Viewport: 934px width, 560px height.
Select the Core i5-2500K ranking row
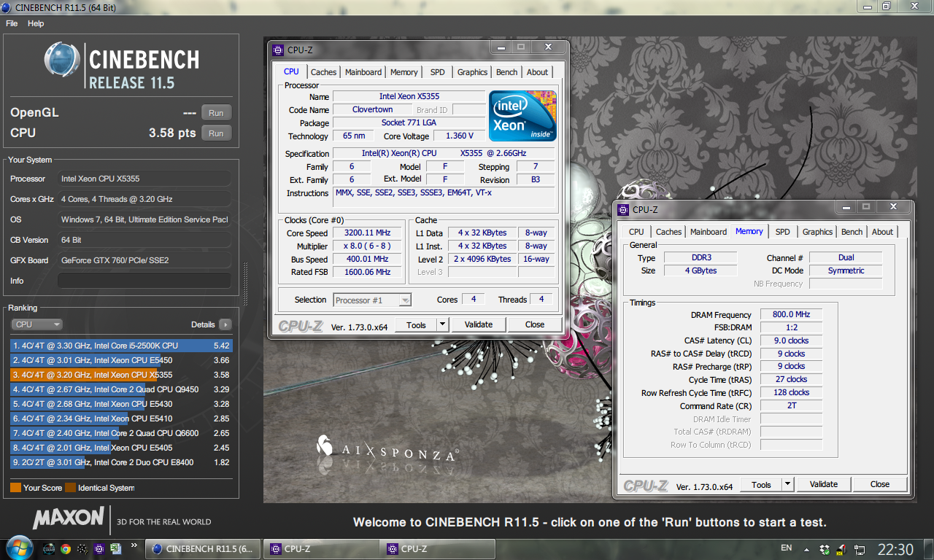tap(121, 346)
